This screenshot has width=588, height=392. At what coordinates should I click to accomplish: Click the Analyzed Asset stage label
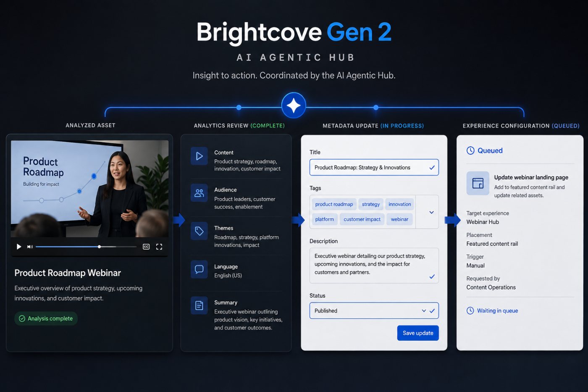point(90,125)
